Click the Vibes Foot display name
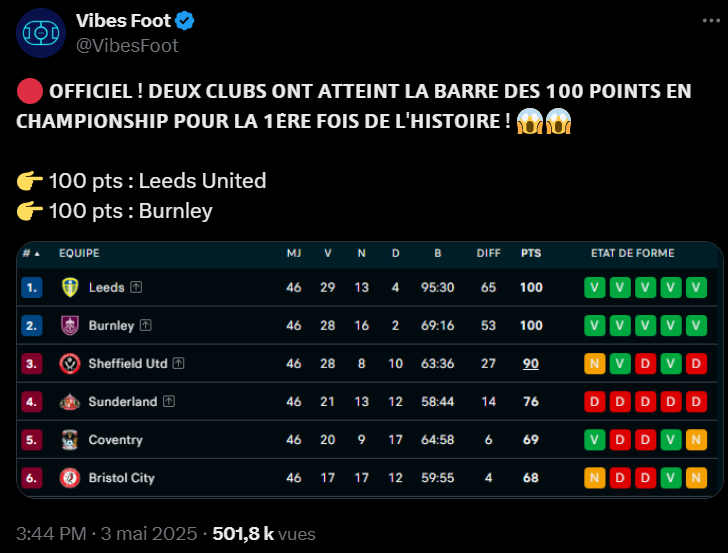The image size is (728, 553). pyautogui.click(x=124, y=20)
